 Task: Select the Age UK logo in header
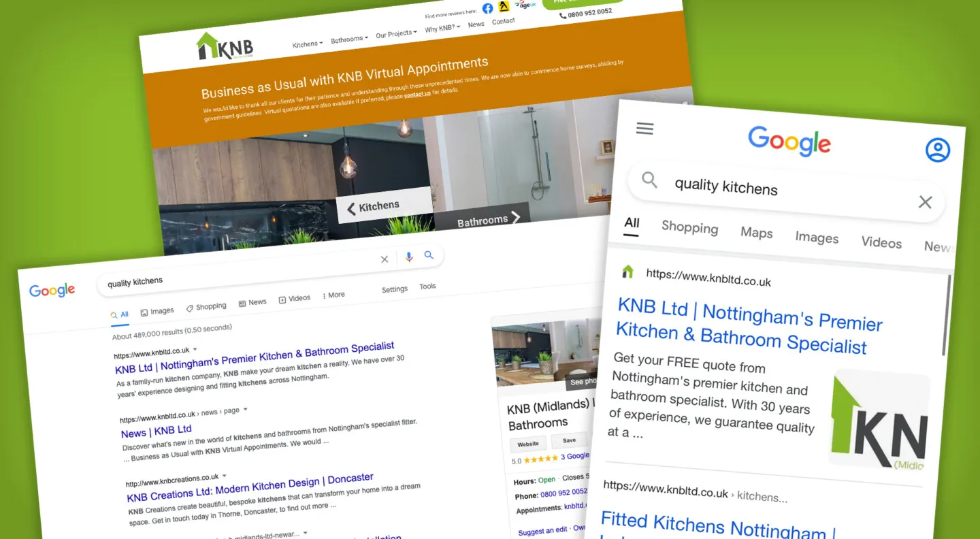point(525,5)
